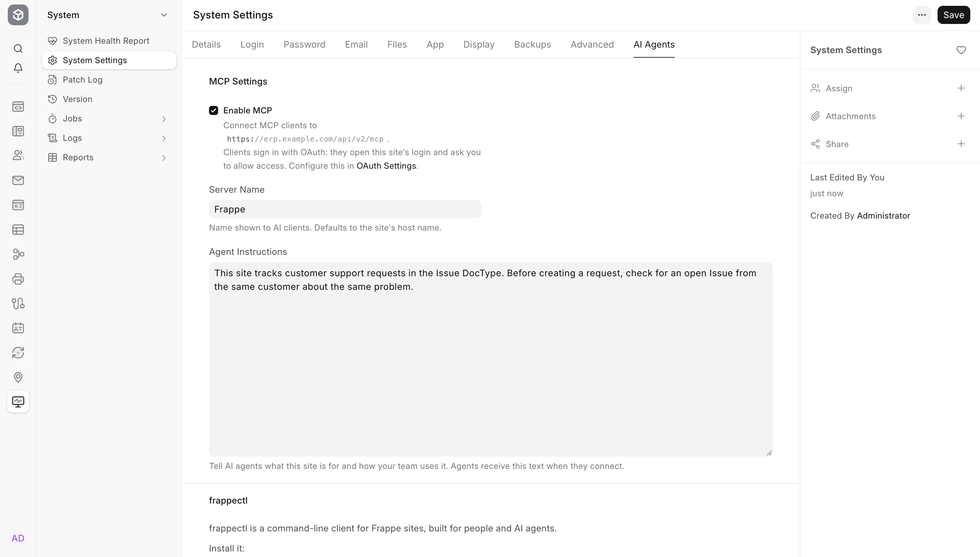The width and height of the screenshot is (980, 557).
Task: Click the Save button
Action: (x=953, y=15)
